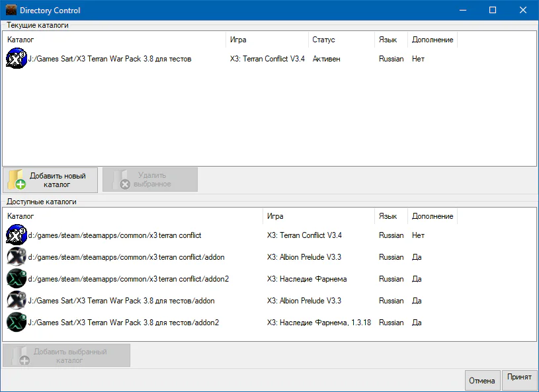Click X3: Albion Prelude V3.3 for the J:/ addon row
Image resolution: width=539 pixels, height=392 pixels.
[x=304, y=301]
